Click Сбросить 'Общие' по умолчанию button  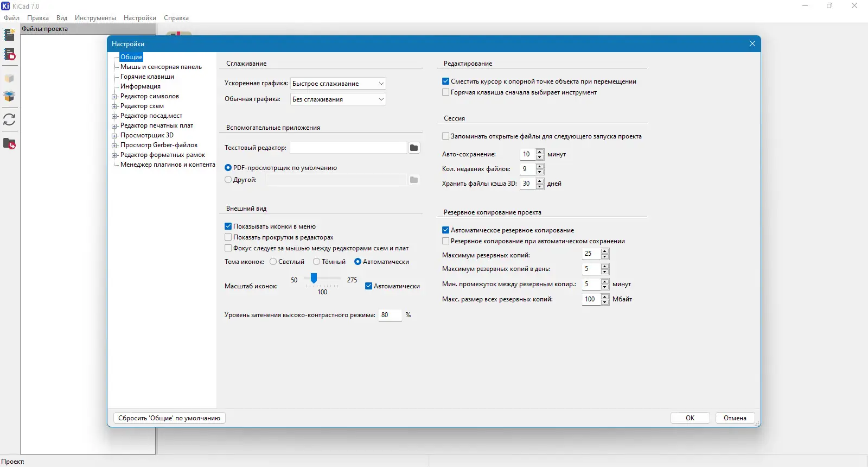tap(169, 418)
